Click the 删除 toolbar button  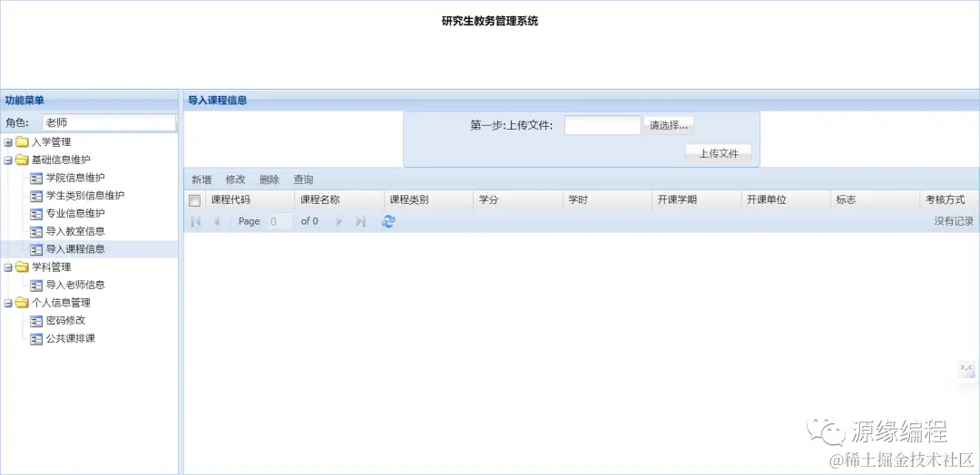click(269, 179)
